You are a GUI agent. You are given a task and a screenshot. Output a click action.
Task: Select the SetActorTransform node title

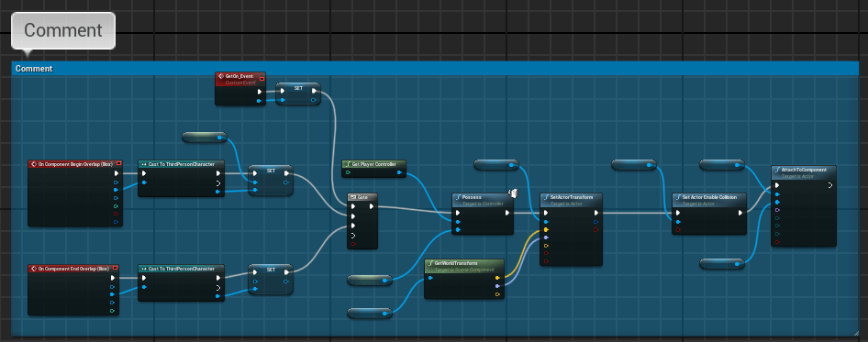click(x=571, y=196)
